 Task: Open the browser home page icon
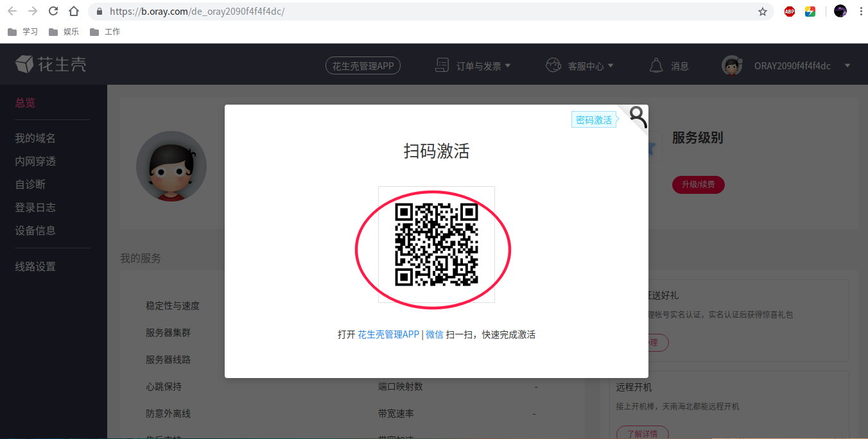(x=74, y=12)
